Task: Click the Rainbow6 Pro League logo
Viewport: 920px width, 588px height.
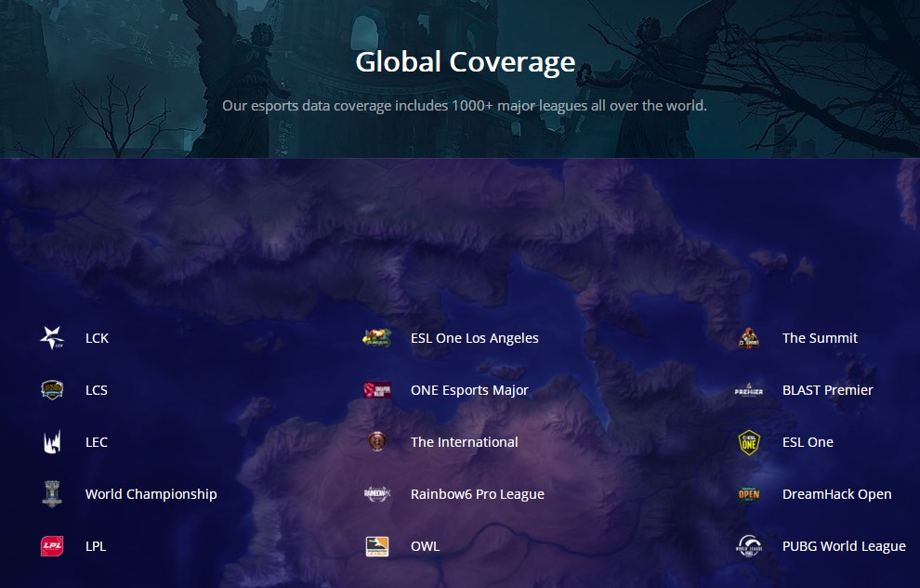Action: point(376,493)
